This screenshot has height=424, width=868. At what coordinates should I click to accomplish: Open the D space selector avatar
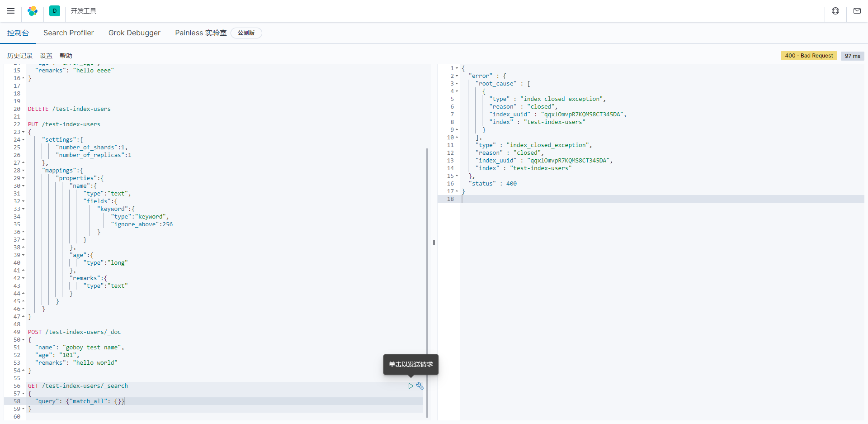55,11
